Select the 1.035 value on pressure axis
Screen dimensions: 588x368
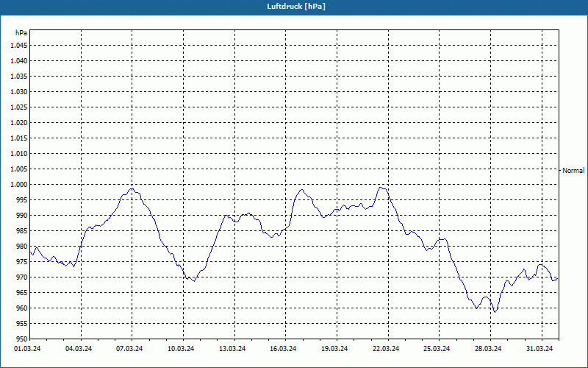click(18, 77)
